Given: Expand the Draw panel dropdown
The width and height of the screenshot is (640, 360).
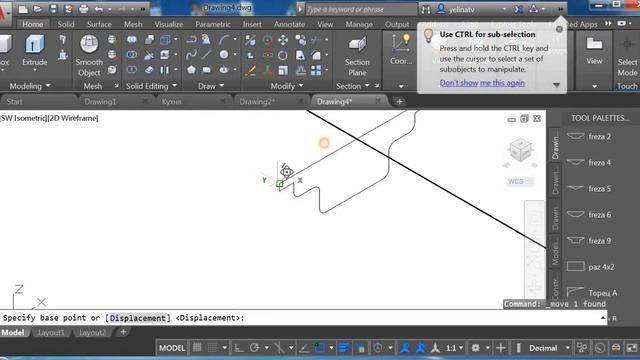Looking at the screenshot, I should click(222, 86).
